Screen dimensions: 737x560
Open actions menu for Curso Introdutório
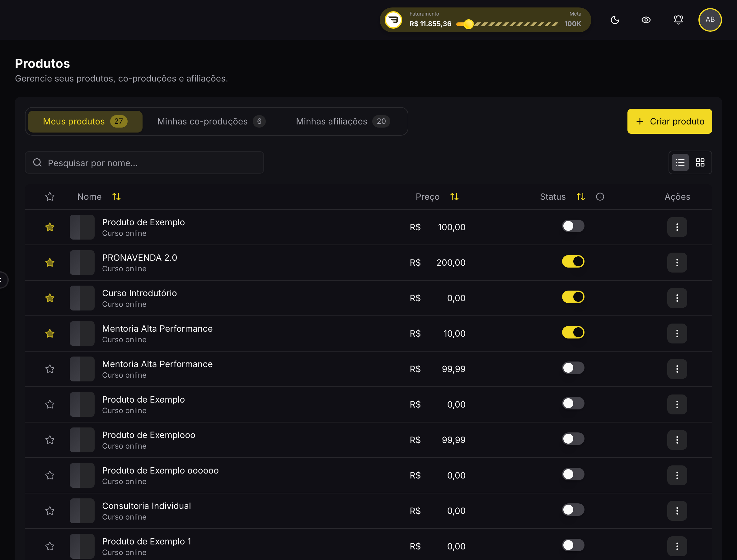click(x=677, y=298)
